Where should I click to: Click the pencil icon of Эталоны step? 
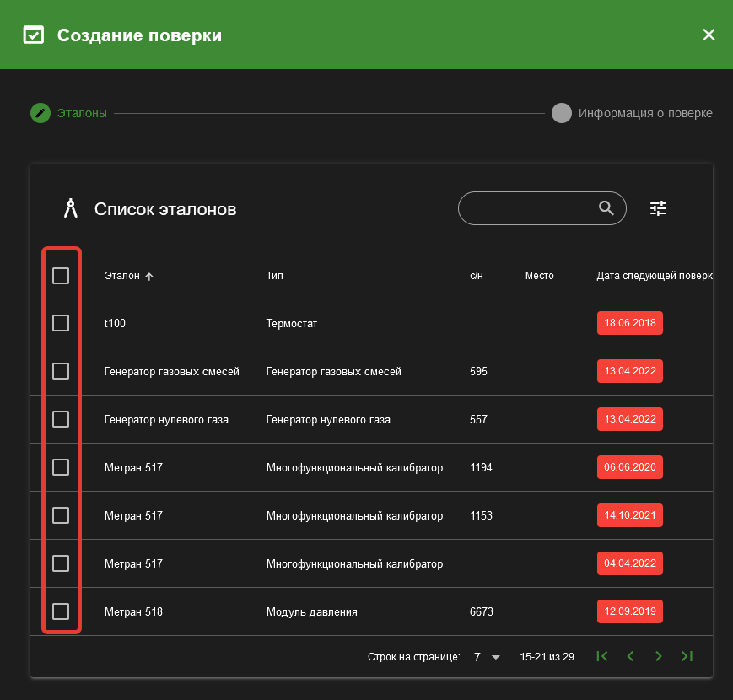pos(40,113)
